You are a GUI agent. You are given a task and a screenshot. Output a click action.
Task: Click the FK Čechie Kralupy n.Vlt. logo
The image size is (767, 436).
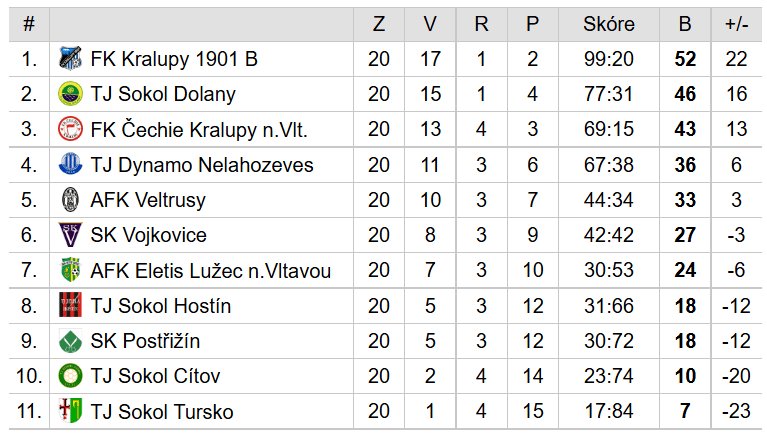[70, 129]
